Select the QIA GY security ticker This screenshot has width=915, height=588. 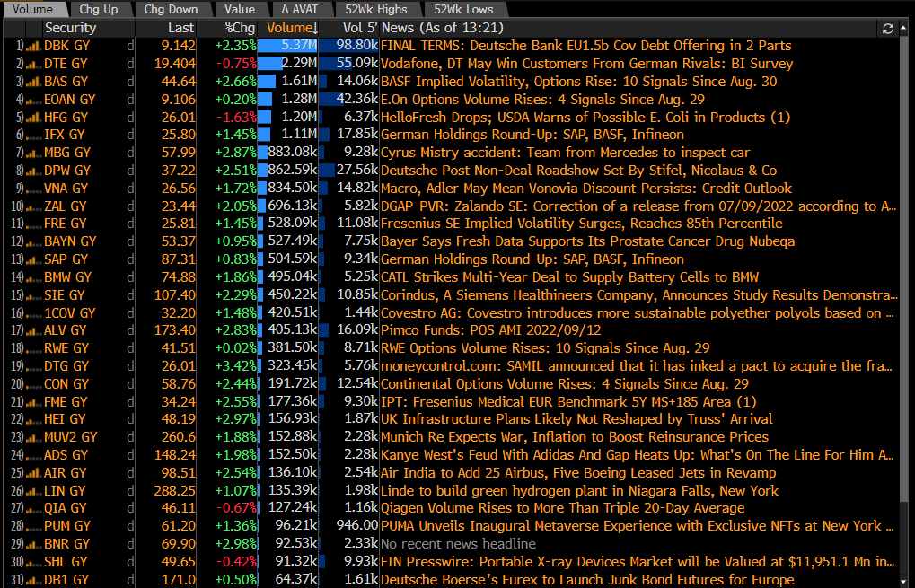coord(65,508)
